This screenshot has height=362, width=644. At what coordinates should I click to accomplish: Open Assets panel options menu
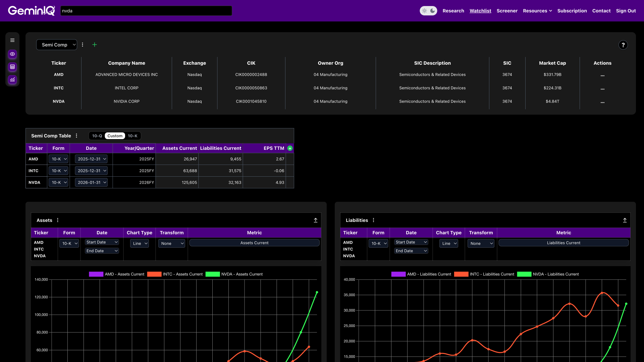tap(58, 220)
